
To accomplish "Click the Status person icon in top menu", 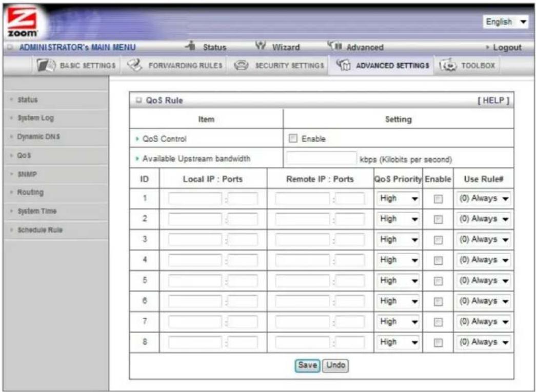I will [x=189, y=47].
